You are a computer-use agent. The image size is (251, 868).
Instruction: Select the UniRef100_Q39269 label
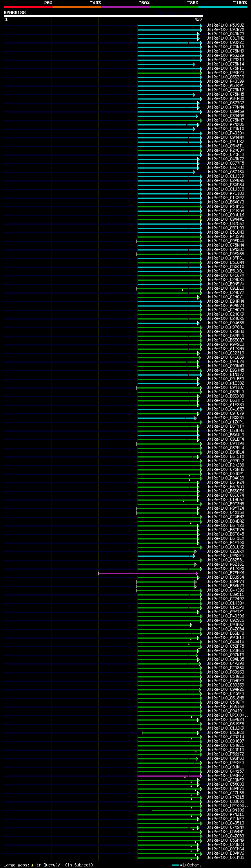pyautogui.click(x=225, y=685)
